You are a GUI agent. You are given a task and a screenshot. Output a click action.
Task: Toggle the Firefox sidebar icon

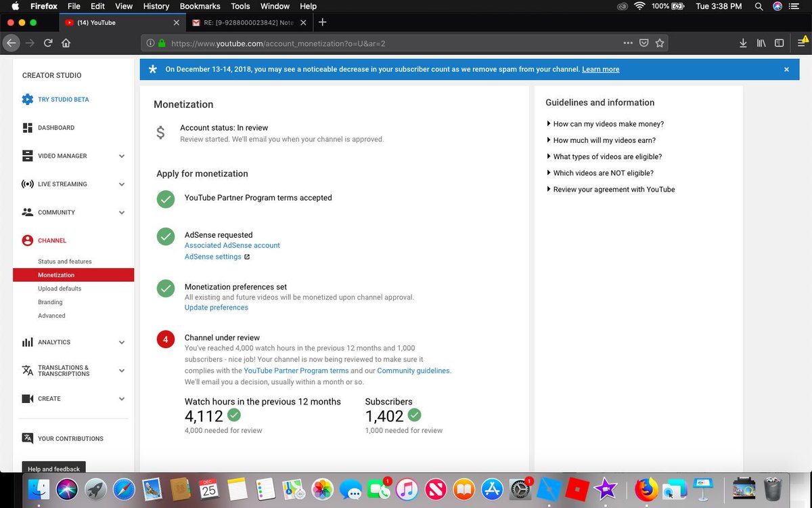click(780, 43)
